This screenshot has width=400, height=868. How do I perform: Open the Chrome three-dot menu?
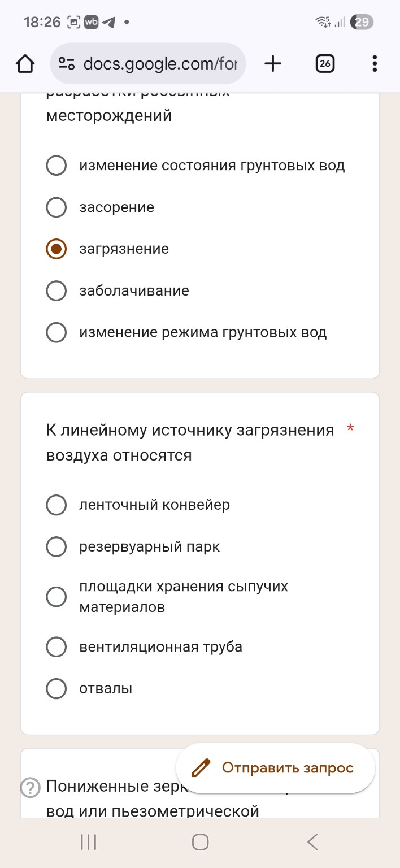374,63
